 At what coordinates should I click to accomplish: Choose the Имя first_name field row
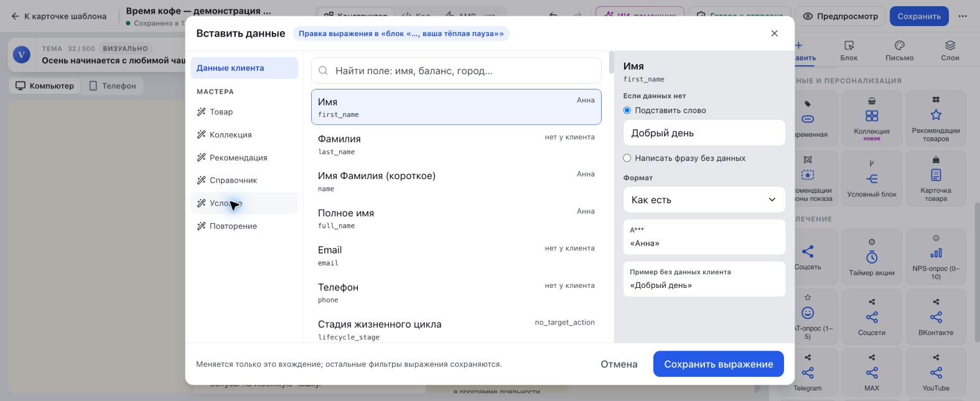[x=456, y=107]
